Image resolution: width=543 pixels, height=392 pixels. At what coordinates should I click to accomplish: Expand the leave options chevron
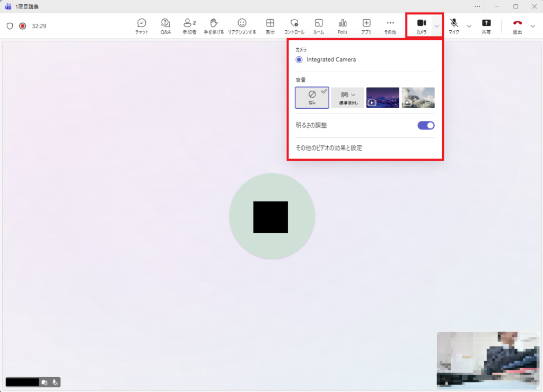coord(532,26)
